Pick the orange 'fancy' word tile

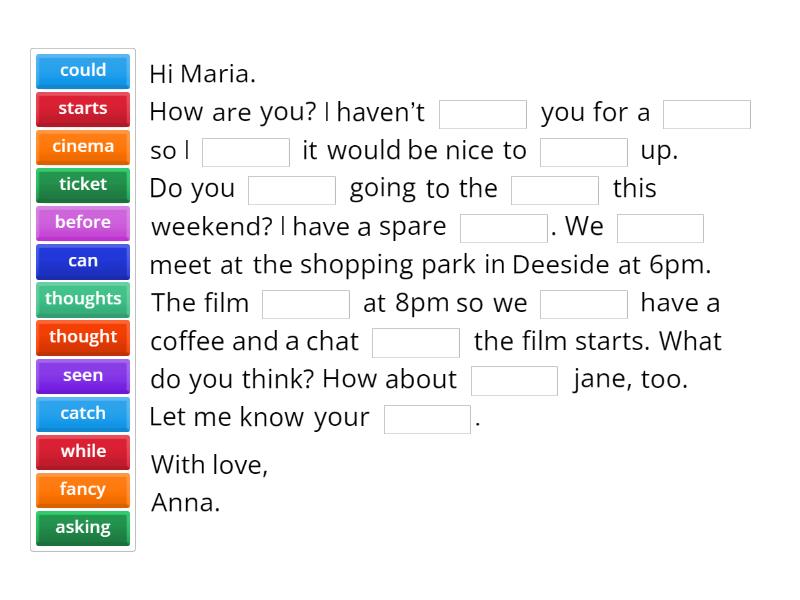pos(83,489)
